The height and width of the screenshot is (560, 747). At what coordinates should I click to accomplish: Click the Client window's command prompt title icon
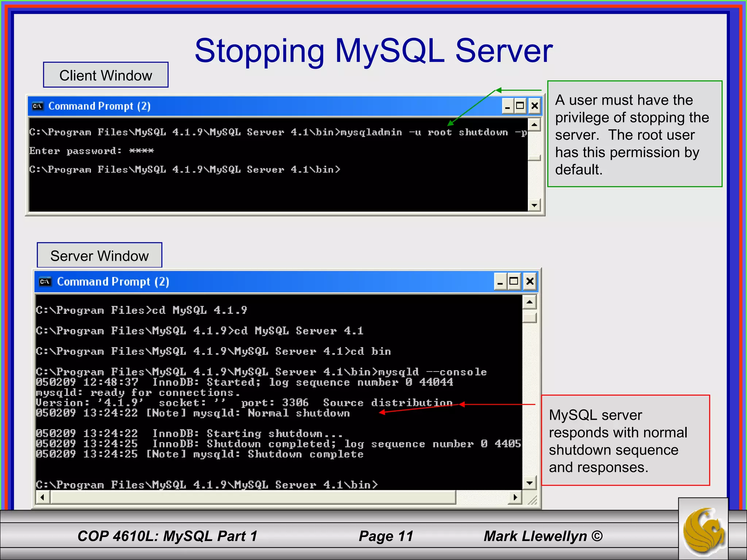tap(38, 106)
